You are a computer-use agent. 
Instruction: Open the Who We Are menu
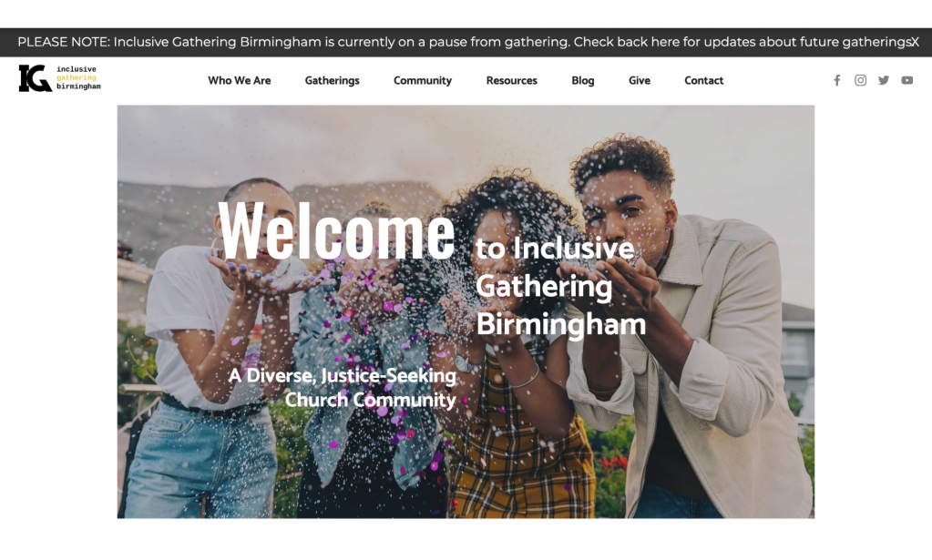(240, 80)
